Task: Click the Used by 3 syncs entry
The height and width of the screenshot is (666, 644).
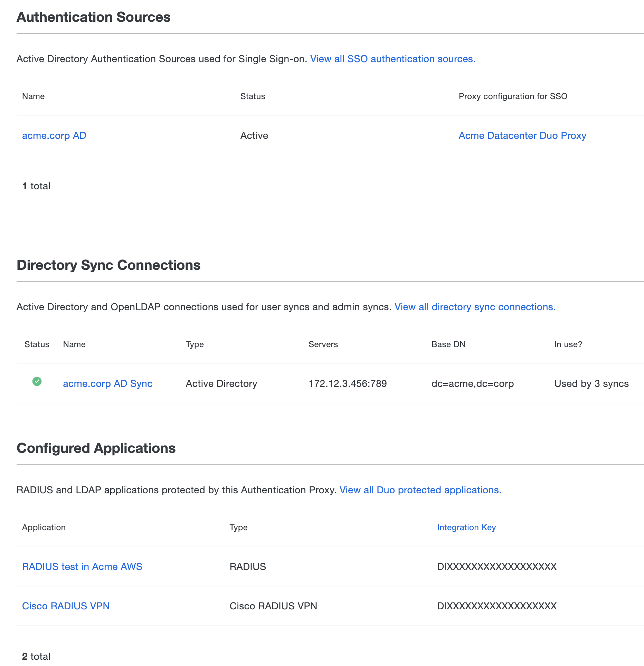Action: [x=591, y=383]
